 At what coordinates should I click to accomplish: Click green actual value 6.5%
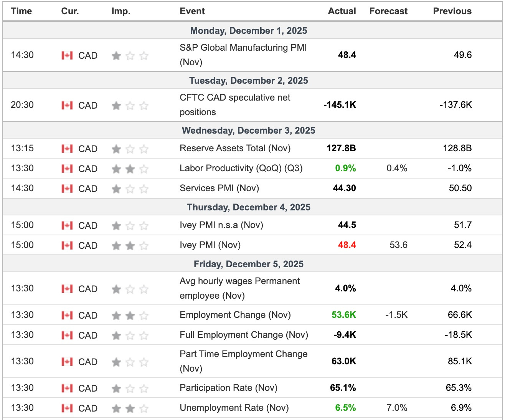[346, 408]
